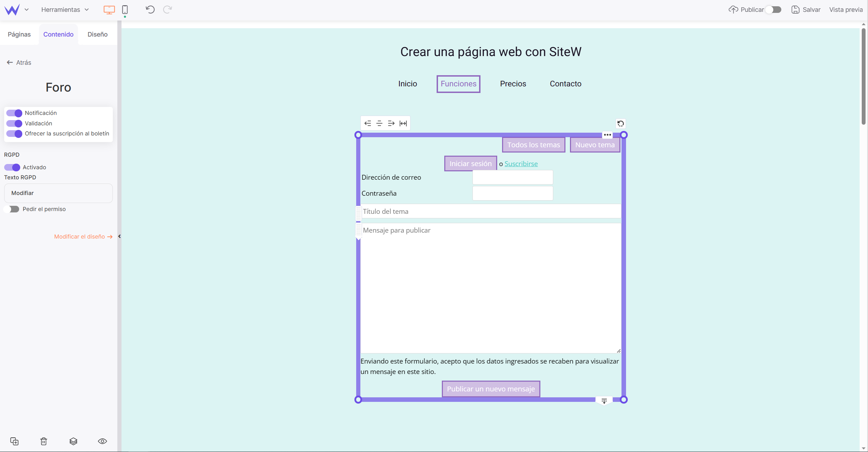This screenshot has height=452, width=868.
Task: Toggle the Notificación switch
Action: click(14, 113)
